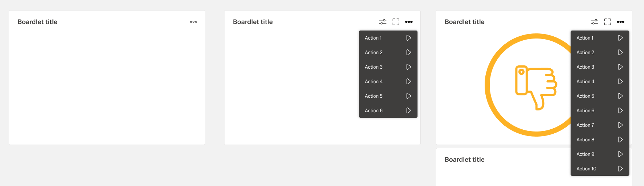This screenshot has height=186, width=644.
Task: Open the first boardlet's more options menu
Action: (194, 22)
